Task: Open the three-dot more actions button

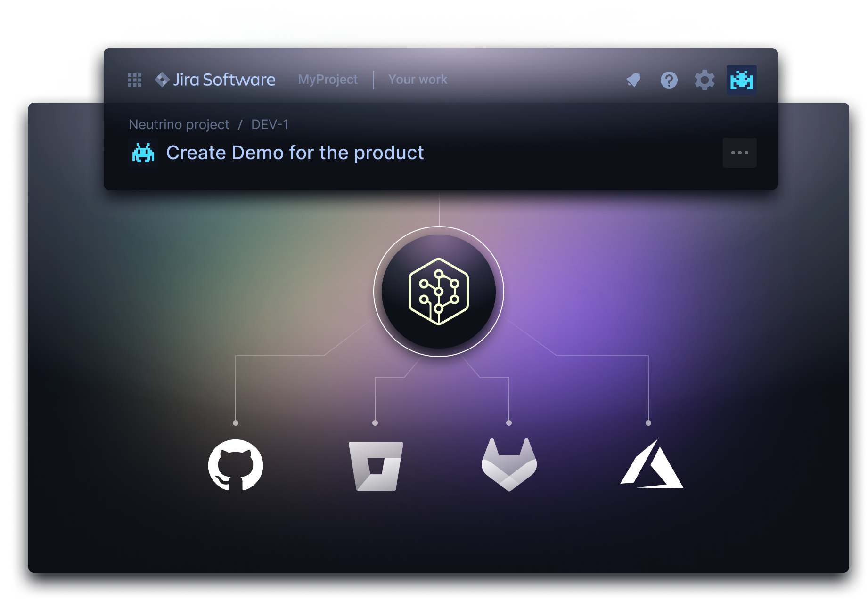Action: tap(739, 153)
